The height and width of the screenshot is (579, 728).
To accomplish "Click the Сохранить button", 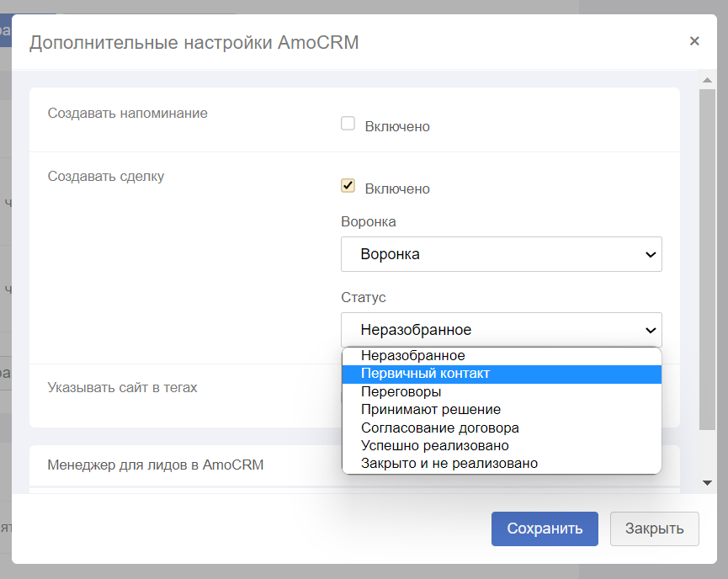I will [x=545, y=529].
